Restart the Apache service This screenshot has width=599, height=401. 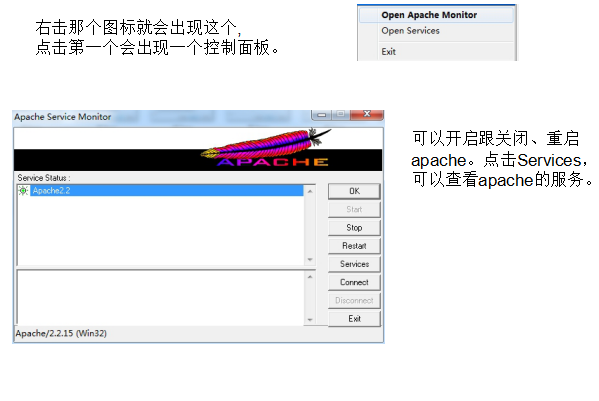(x=354, y=246)
